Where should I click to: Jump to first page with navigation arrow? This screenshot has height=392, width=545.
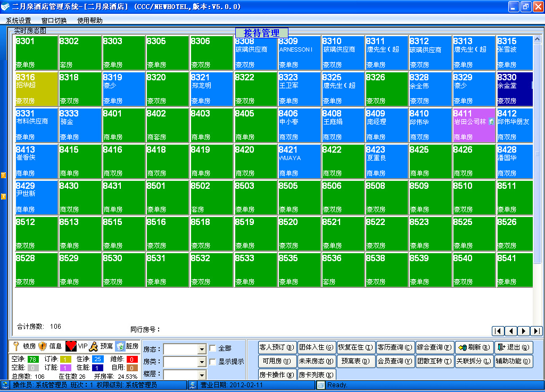point(498,331)
